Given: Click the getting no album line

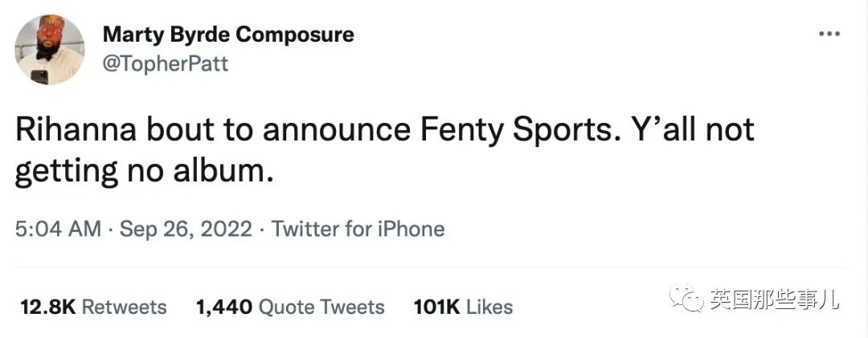Looking at the screenshot, I should [145, 171].
